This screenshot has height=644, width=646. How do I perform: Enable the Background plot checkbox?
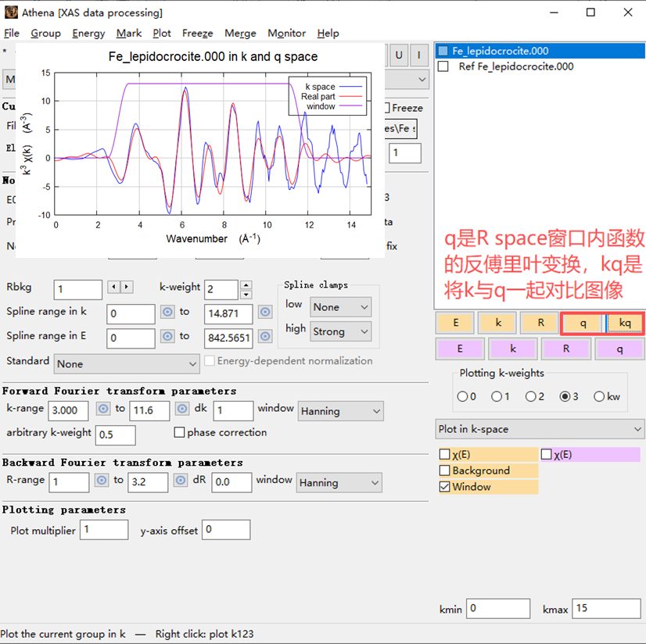coord(444,470)
